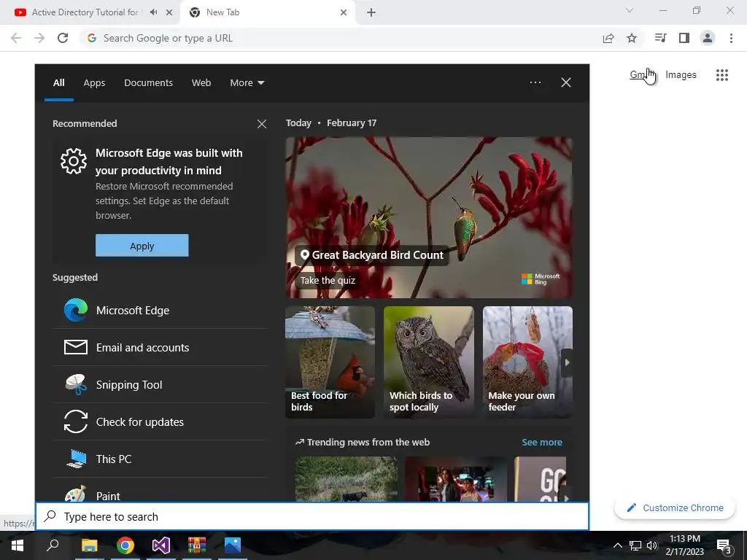
Task: Open the Photos app from the taskbar
Action: tap(233, 545)
